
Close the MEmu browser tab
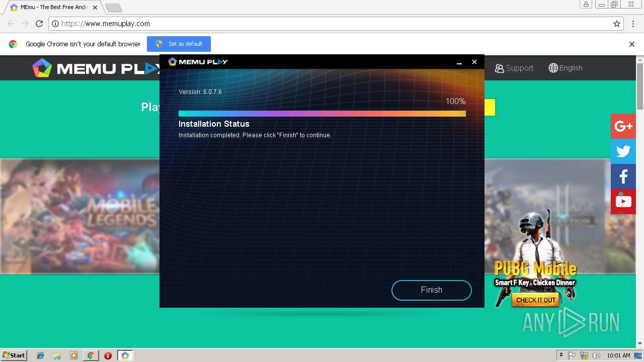point(95,8)
